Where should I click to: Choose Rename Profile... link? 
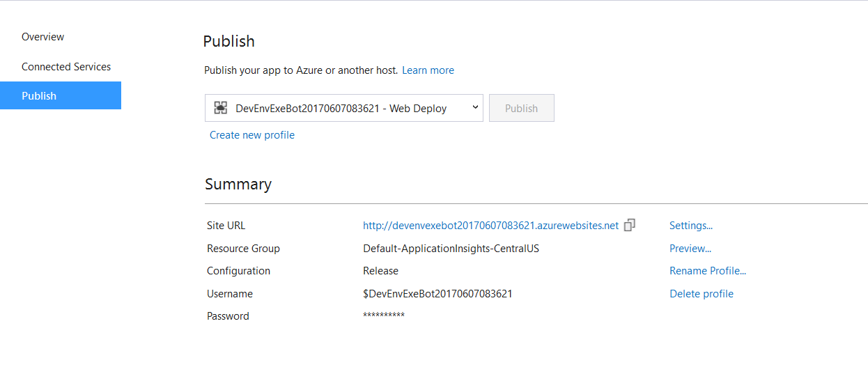708,271
